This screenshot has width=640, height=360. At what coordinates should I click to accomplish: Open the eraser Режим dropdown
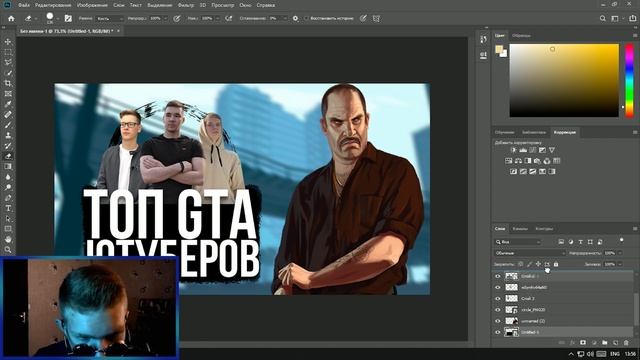109,18
